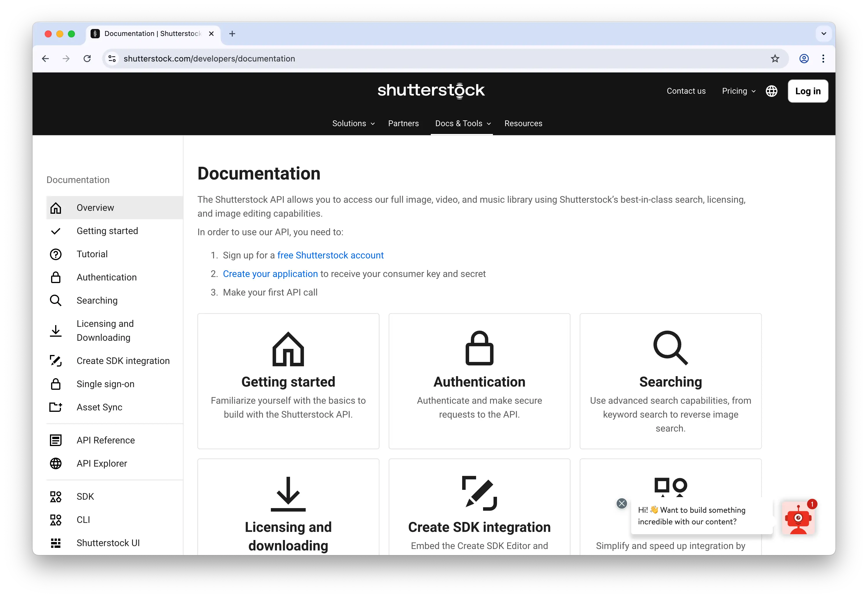
Task: Select the Asset Sync folder icon
Action: (x=55, y=407)
